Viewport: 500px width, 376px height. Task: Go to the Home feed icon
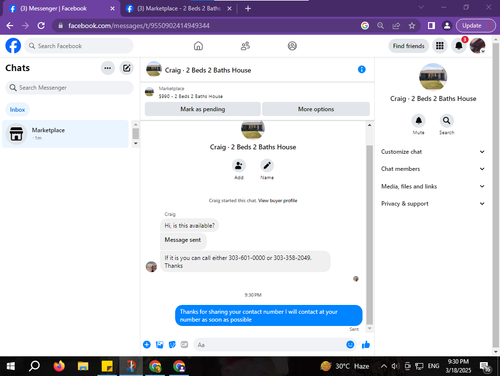(x=198, y=46)
